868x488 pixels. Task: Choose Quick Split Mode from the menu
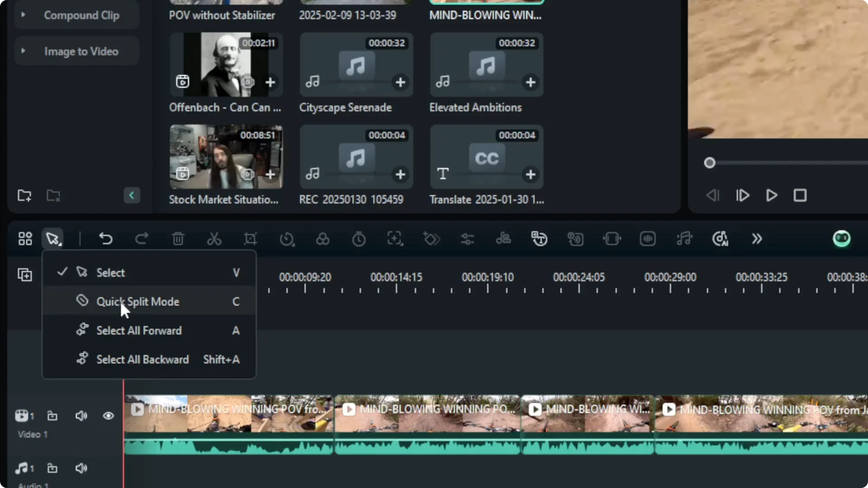137,301
